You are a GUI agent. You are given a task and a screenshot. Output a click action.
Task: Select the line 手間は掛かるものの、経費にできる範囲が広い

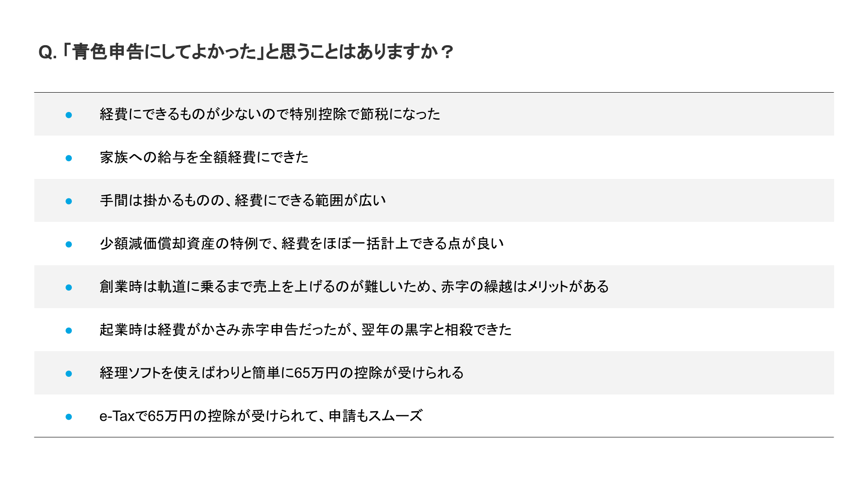(x=243, y=200)
